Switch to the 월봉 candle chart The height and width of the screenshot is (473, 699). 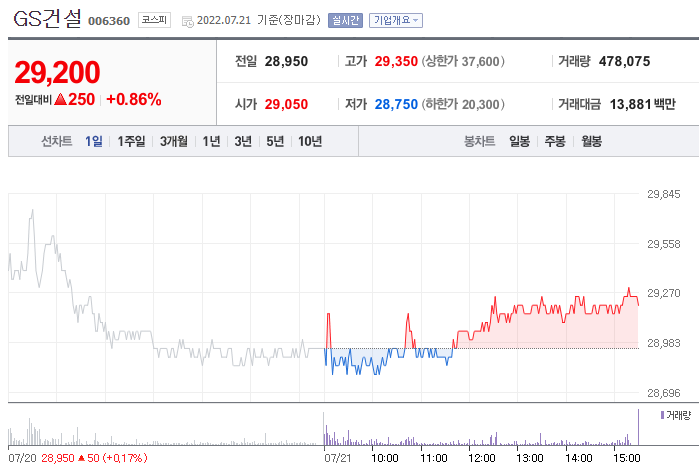coord(592,141)
